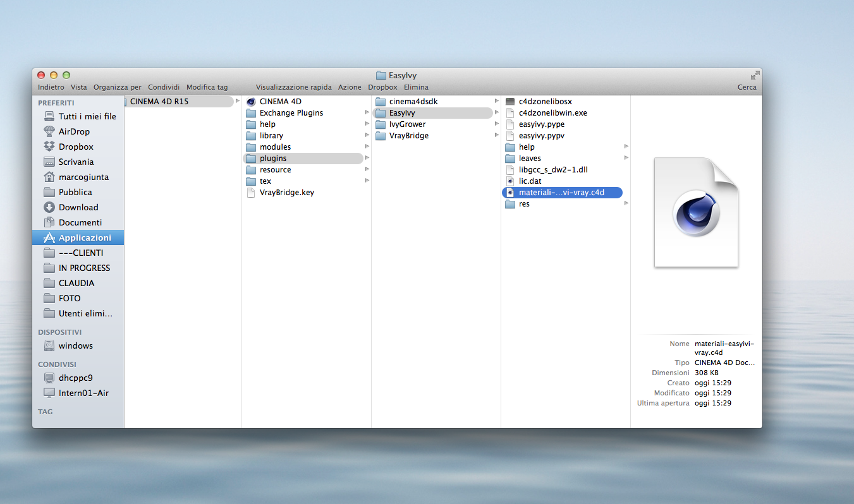Click the marcogiunta home icon

pos(49,177)
